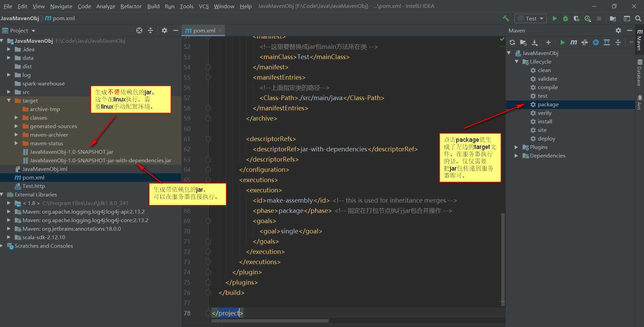Expand the classes folder

[16, 118]
